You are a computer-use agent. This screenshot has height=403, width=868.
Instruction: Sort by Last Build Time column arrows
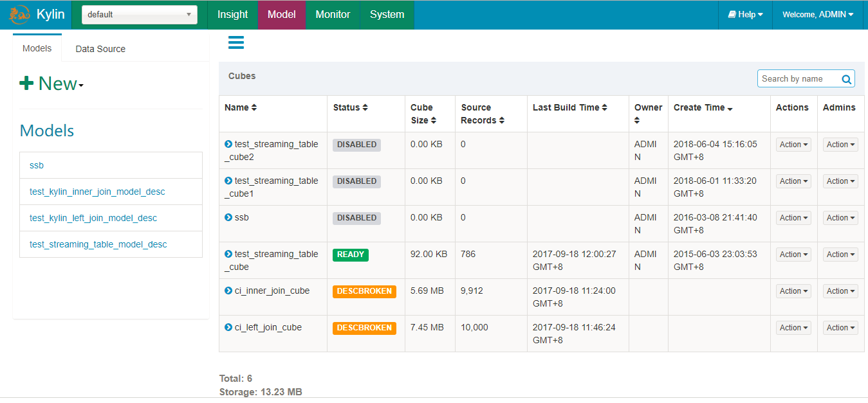pyautogui.click(x=605, y=107)
